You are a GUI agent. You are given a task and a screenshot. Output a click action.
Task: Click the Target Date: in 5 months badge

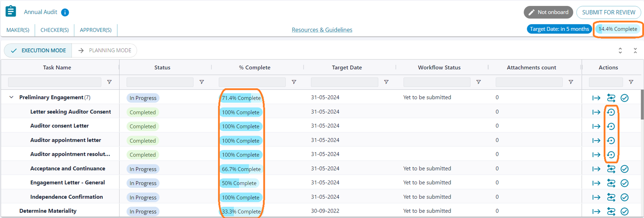tap(559, 29)
